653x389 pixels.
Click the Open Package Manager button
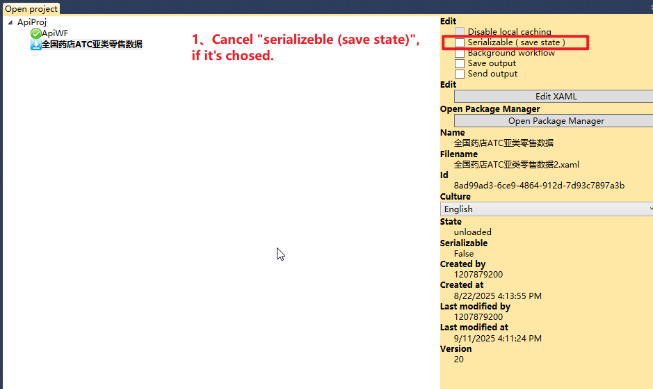(554, 121)
